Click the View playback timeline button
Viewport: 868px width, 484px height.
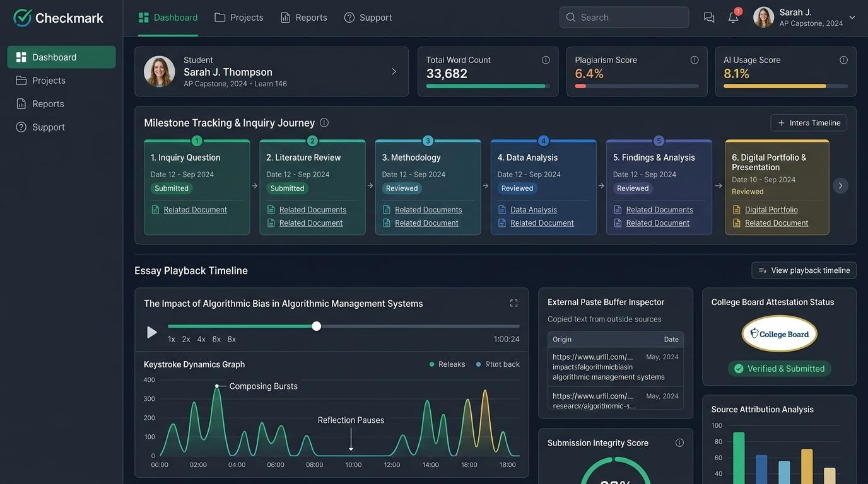coord(804,270)
